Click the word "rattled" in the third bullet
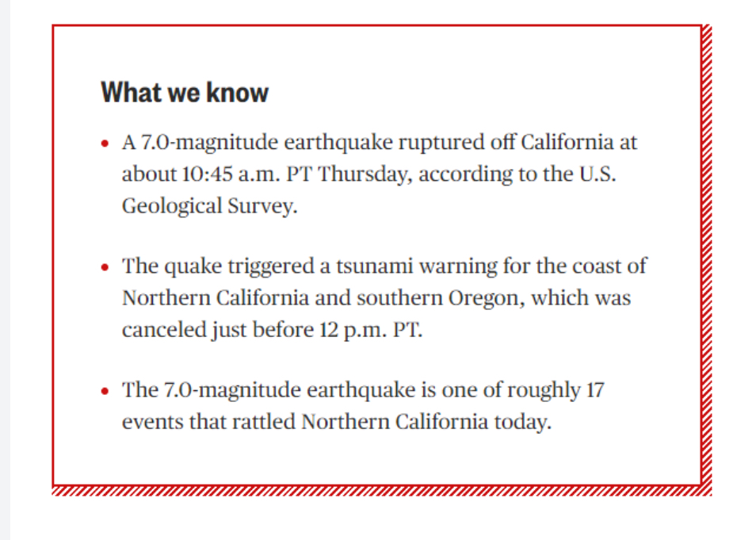Screen dimensions: 756x540 point(264,422)
